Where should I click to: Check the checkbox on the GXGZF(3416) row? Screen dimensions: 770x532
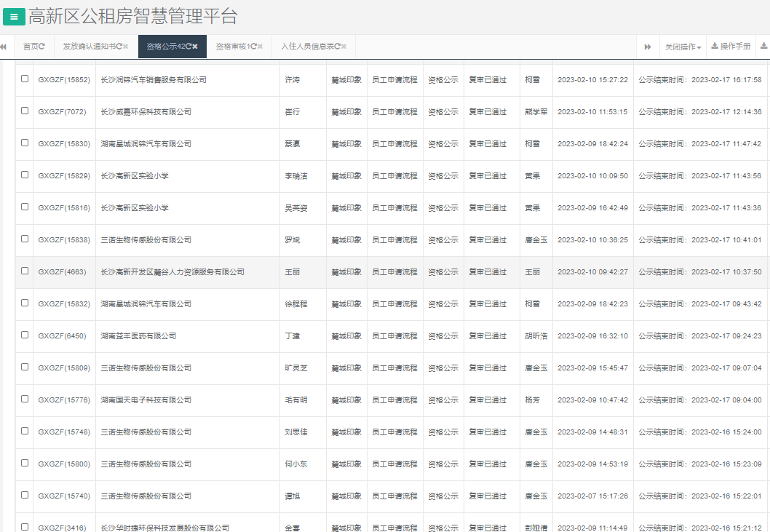pos(24,528)
